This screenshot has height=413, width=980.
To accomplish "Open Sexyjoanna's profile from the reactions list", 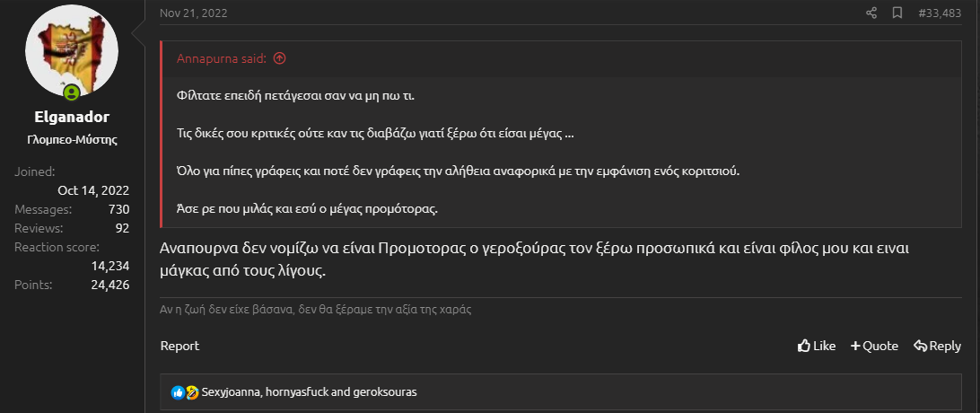I will (x=232, y=392).
